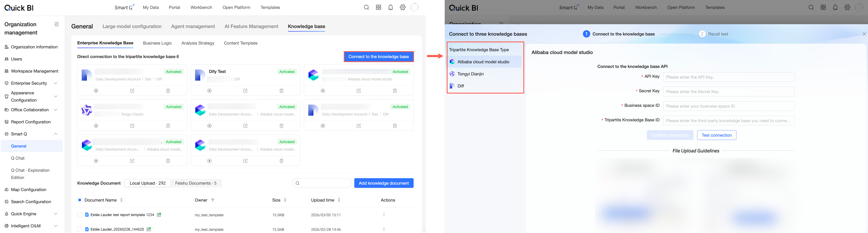Open the notifications bell in left page header
The image size is (868, 233).
pyautogui.click(x=391, y=7)
